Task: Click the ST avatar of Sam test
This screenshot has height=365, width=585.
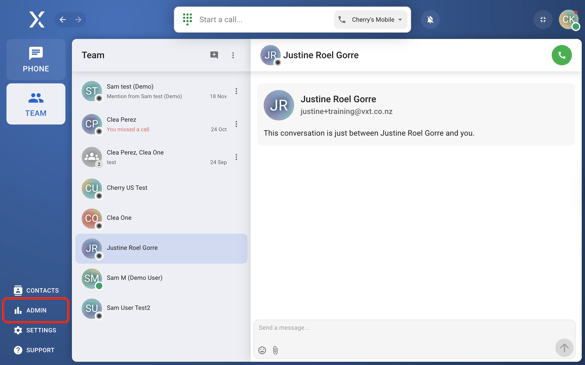Action: click(92, 91)
